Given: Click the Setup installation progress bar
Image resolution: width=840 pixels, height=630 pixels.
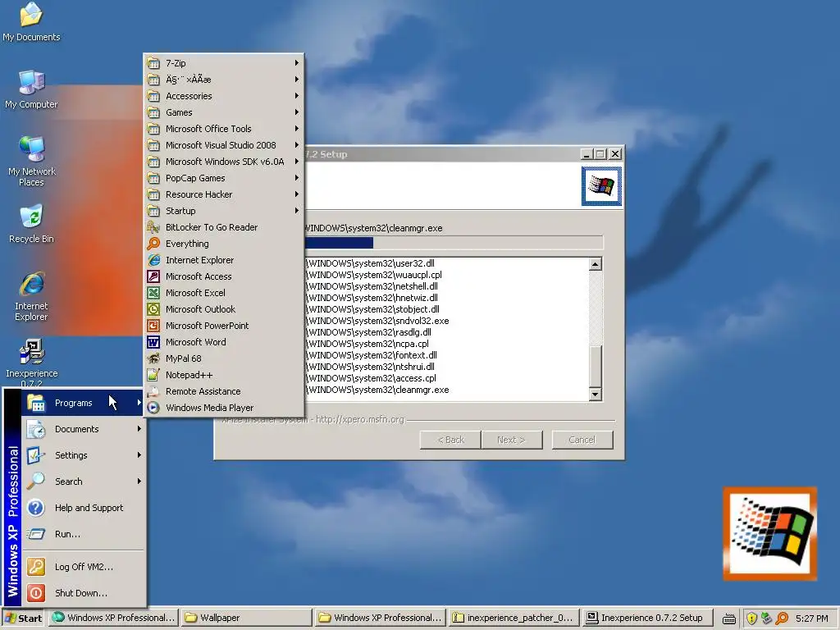Looking at the screenshot, I should (454, 243).
